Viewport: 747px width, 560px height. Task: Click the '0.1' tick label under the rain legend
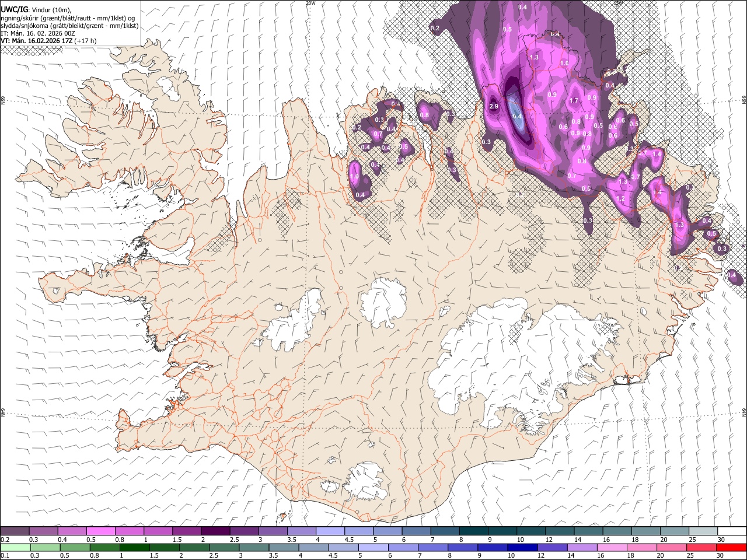tap(5, 556)
